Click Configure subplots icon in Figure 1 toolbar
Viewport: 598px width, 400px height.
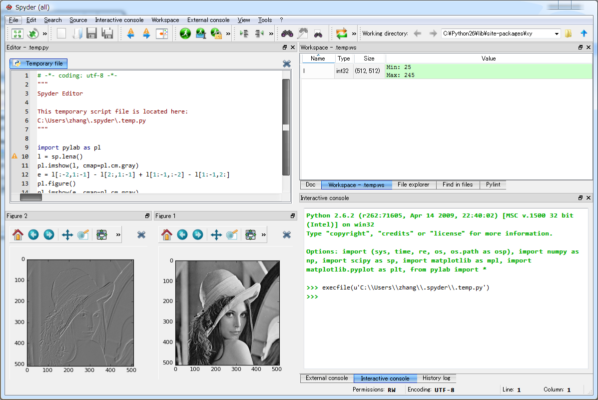click(250, 235)
